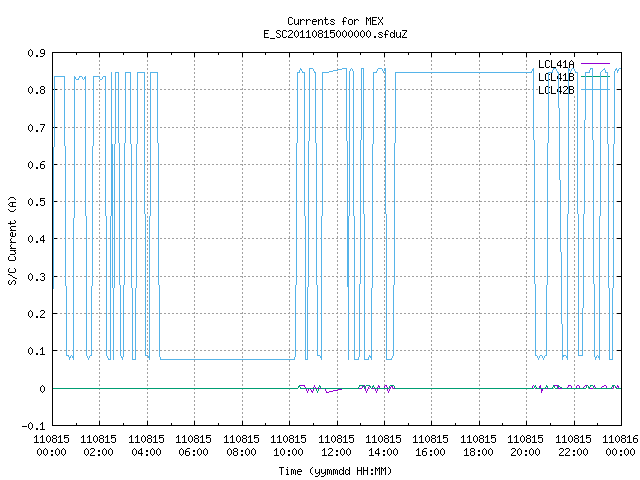Click the blue LCL42B legend line sample
Image resolution: width=640 pixels, height=480 pixels.
pos(595,89)
